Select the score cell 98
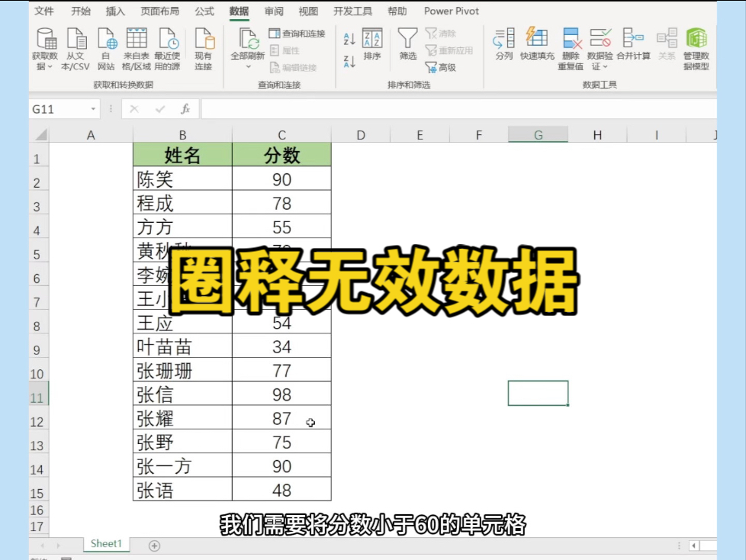 coord(281,394)
